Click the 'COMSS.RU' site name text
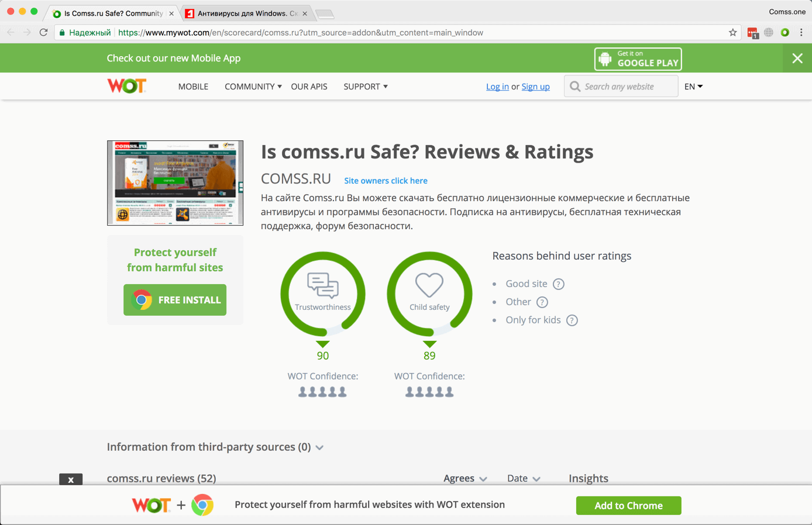Viewport: 812px width, 525px height. tap(296, 179)
